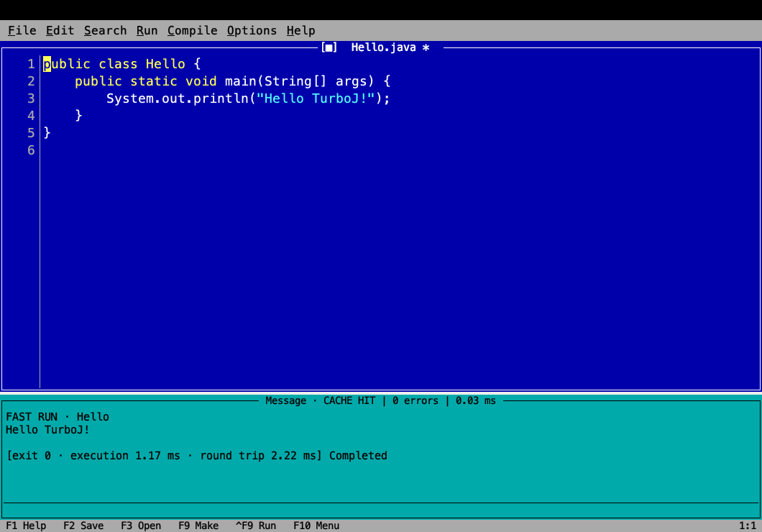The image size is (762, 532).
Task: Open the Edit menu
Action: 60,31
